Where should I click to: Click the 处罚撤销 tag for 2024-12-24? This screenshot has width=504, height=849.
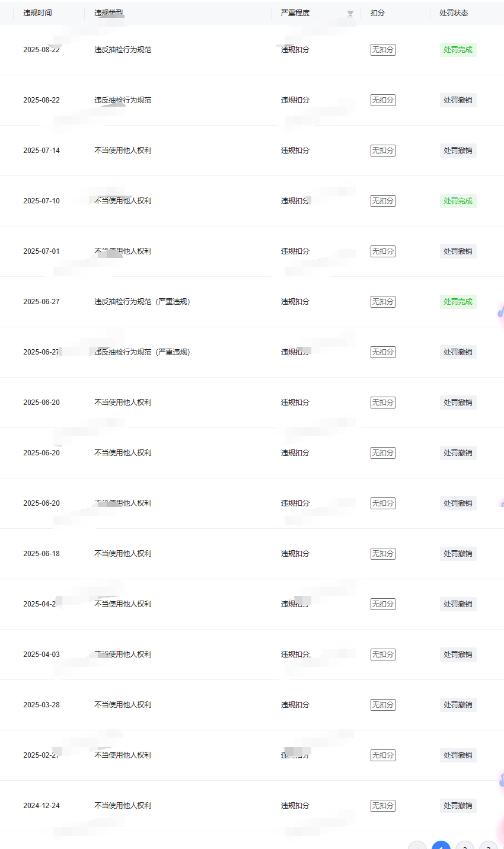(x=458, y=806)
